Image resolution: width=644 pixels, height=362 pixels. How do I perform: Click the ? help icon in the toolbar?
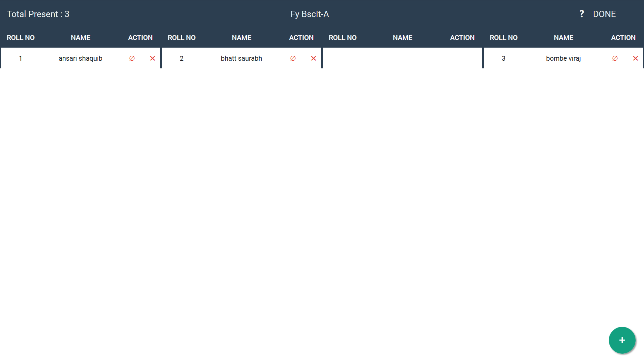[581, 14]
